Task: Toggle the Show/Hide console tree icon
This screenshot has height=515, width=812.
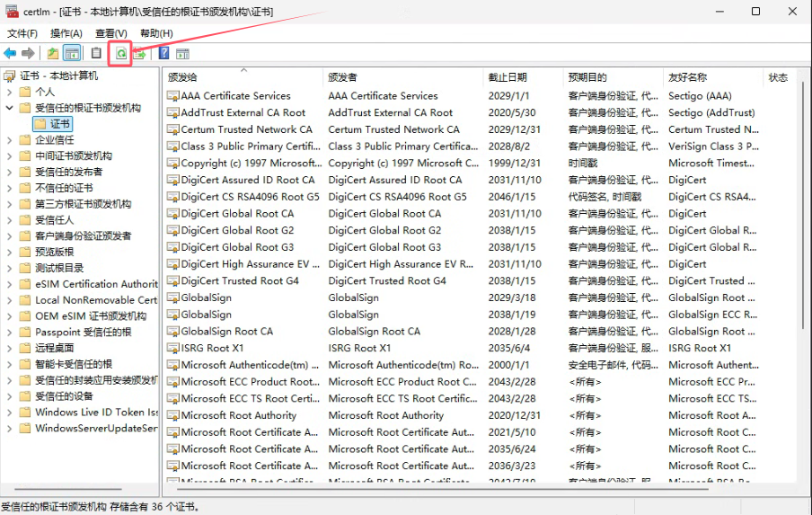Action: tap(72, 54)
